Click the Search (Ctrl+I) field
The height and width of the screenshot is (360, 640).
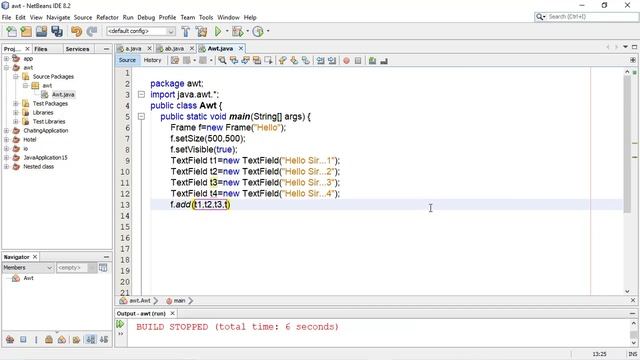pyautogui.click(x=587, y=17)
